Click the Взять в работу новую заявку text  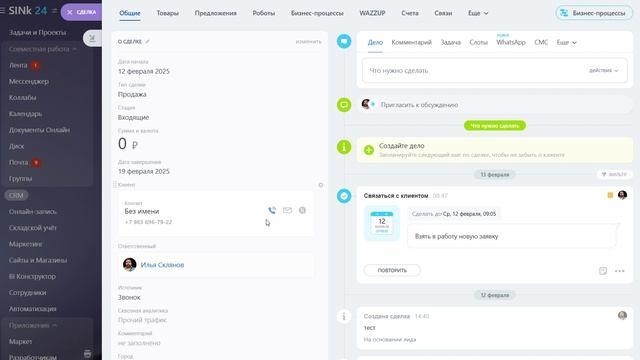[456, 236]
